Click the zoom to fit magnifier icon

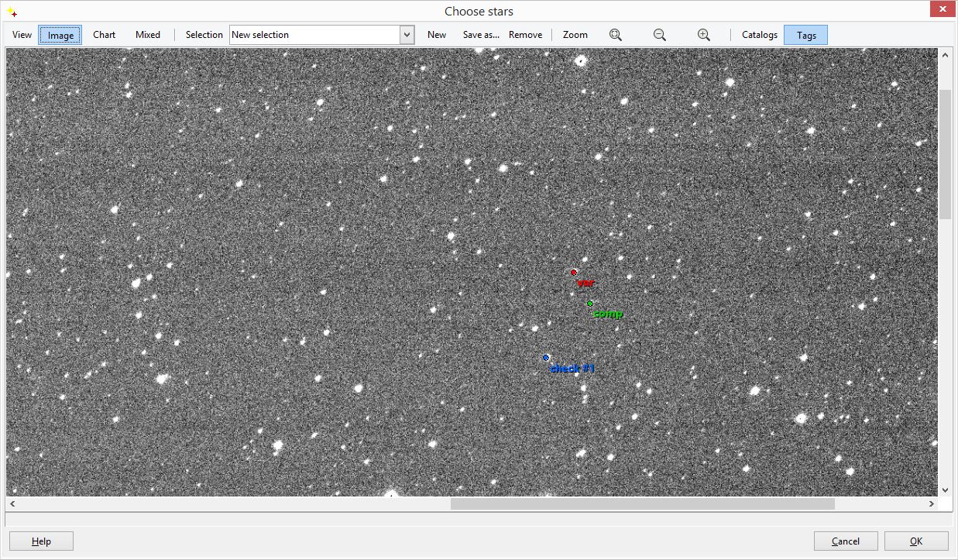click(616, 35)
